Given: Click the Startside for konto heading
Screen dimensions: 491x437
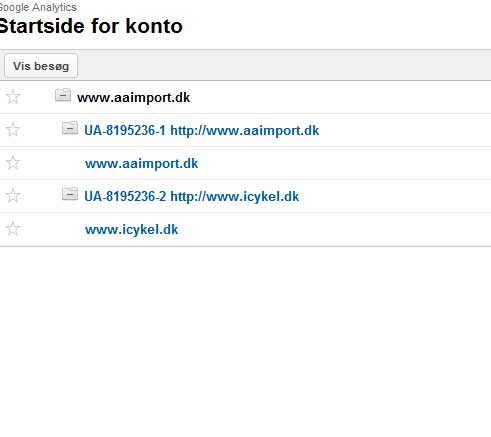Looking at the screenshot, I should tap(91, 26).
